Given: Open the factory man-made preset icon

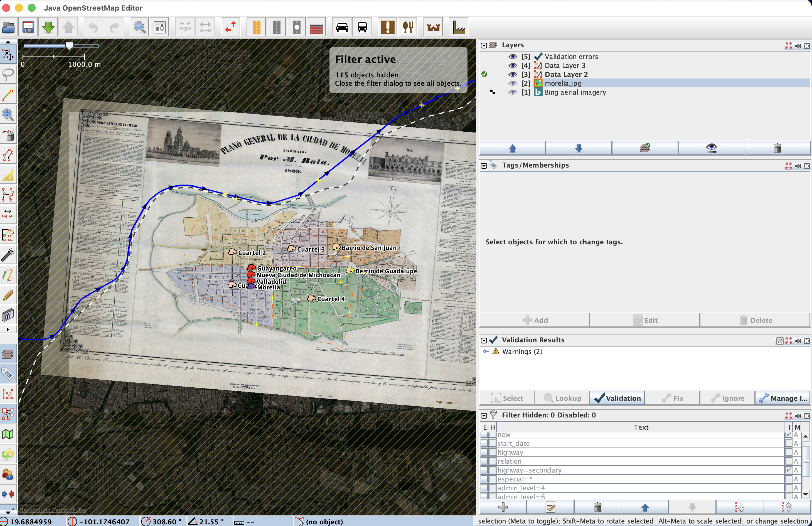Looking at the screenshot, I should pos(459,27).
